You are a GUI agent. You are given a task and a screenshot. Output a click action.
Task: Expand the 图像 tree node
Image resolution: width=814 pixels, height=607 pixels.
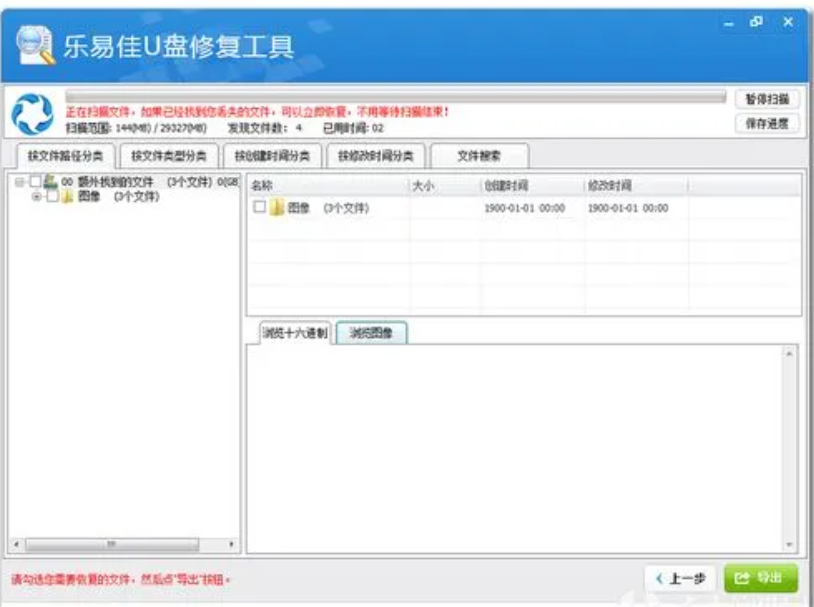coord(37,196)
